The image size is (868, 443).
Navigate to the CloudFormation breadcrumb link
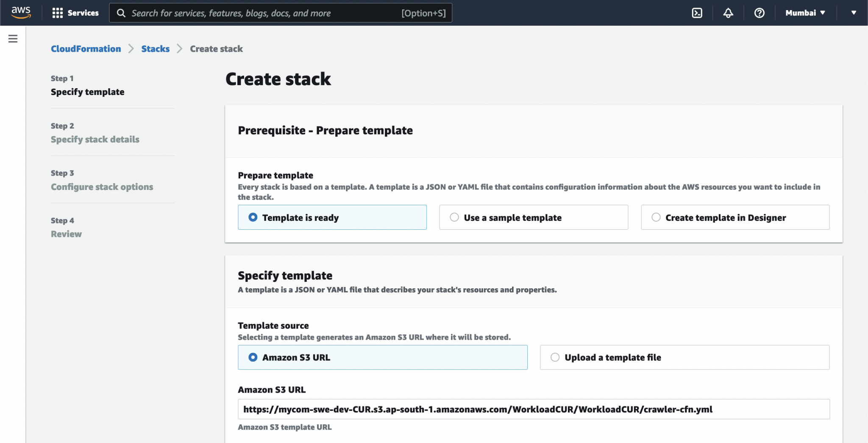click(x=86, y=48)
